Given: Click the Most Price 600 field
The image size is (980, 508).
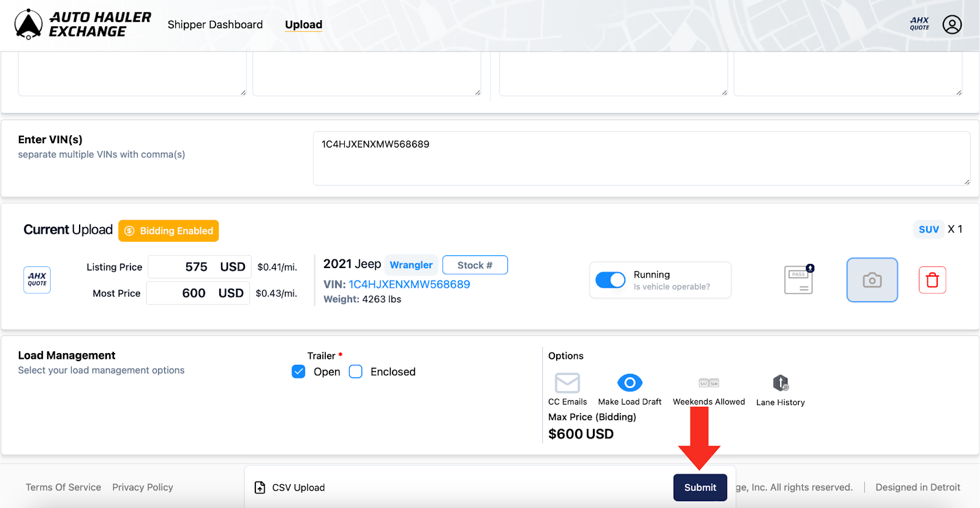Looking at the screenshot, I should click(198, 293).
